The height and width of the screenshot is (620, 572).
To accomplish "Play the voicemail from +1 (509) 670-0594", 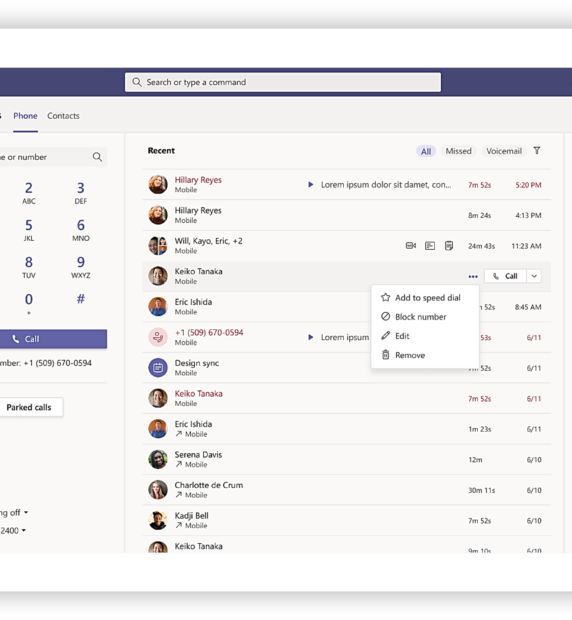I will [x=311, y=337].
